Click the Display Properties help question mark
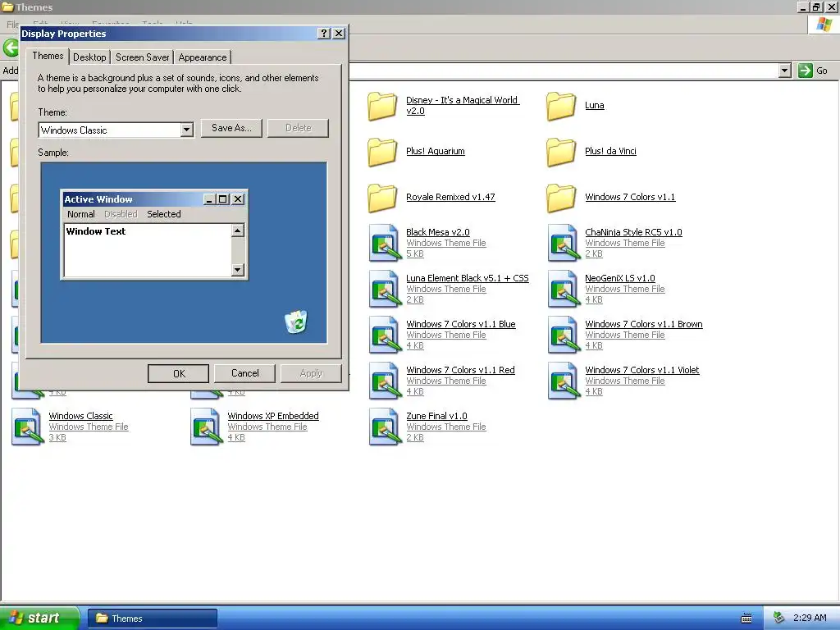 (323, 33)
